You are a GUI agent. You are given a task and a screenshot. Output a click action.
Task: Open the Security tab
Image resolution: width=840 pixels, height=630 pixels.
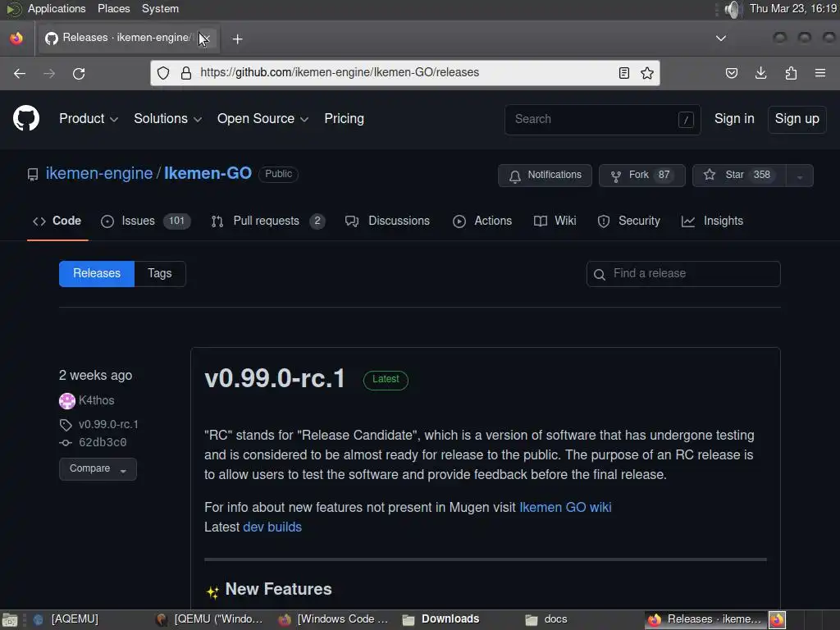coord(629,221)
